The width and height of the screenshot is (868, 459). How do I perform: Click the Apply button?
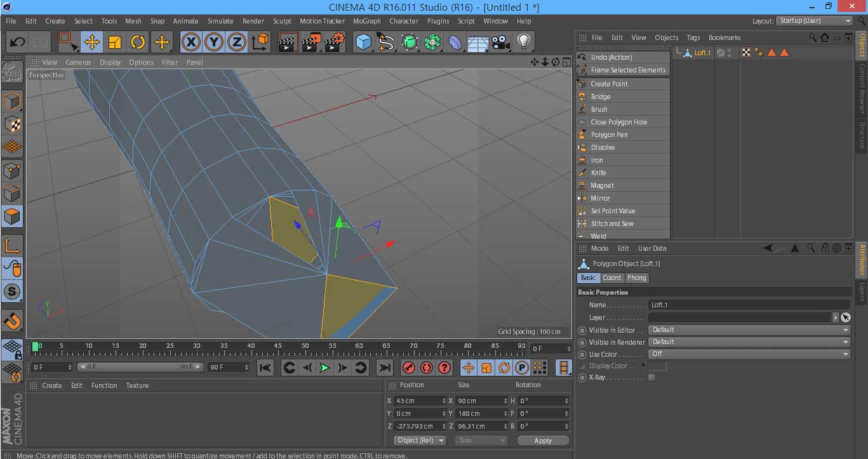(543, 441)
